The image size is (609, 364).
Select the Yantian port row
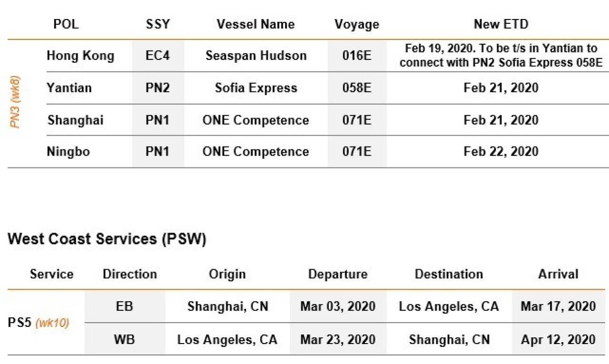point(327,88)
